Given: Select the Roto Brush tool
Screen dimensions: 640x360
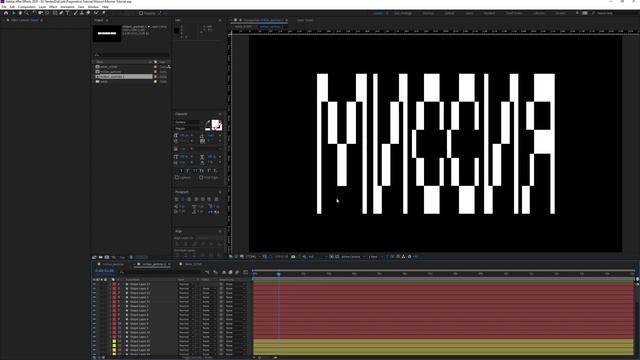Looking at the screenshot, I should pos(96,13).
